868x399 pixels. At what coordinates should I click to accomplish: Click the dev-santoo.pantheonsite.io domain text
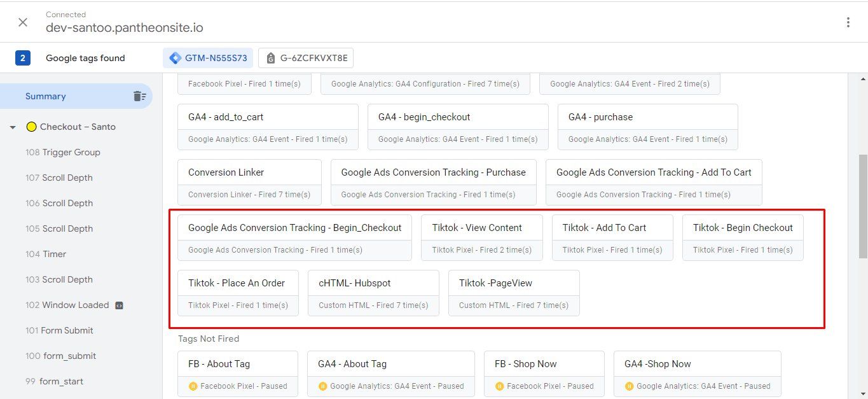(x=125, y=28)
